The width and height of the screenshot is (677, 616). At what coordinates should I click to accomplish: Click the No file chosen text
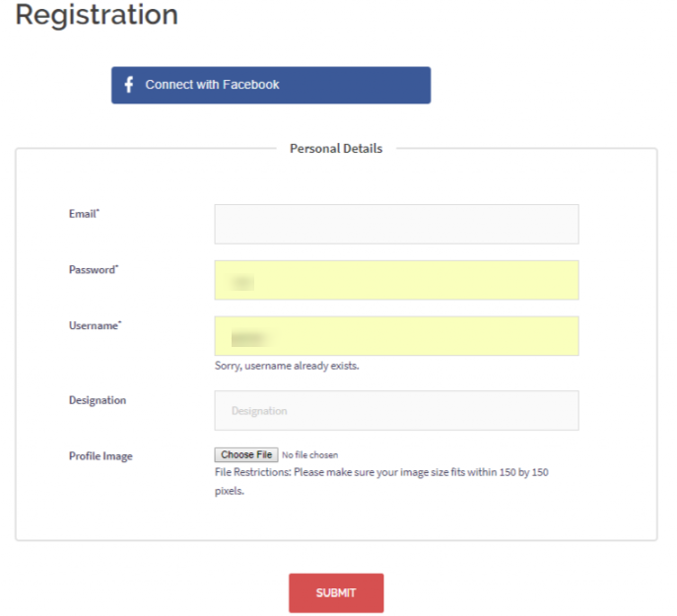click(x=309, y=455)
